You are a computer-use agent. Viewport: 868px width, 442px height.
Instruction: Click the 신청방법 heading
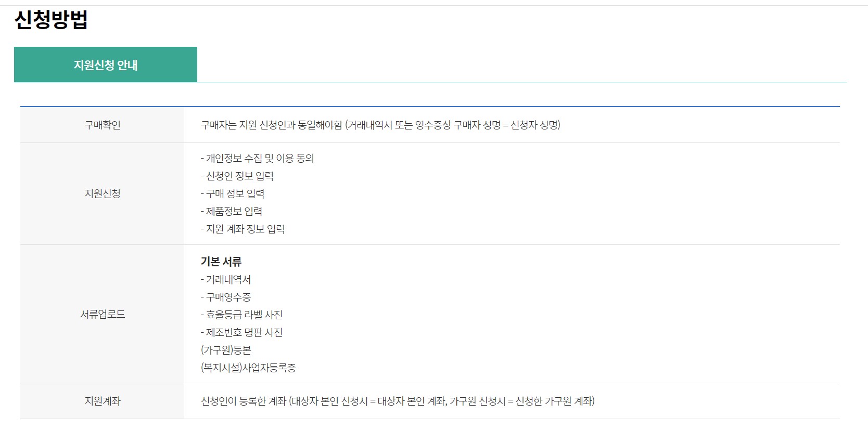(51, 20)
